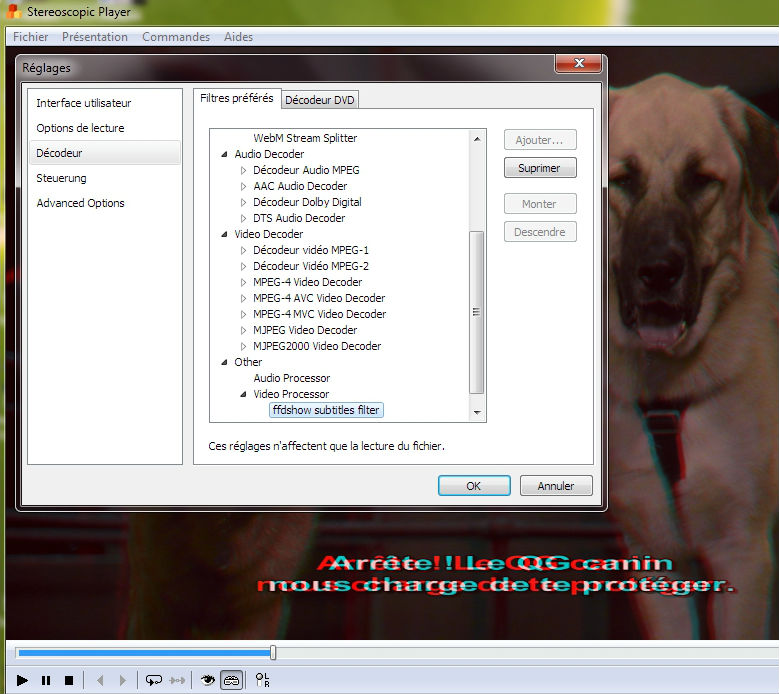Collapse the Audio Decoder tree group

(x=224, y=154)
